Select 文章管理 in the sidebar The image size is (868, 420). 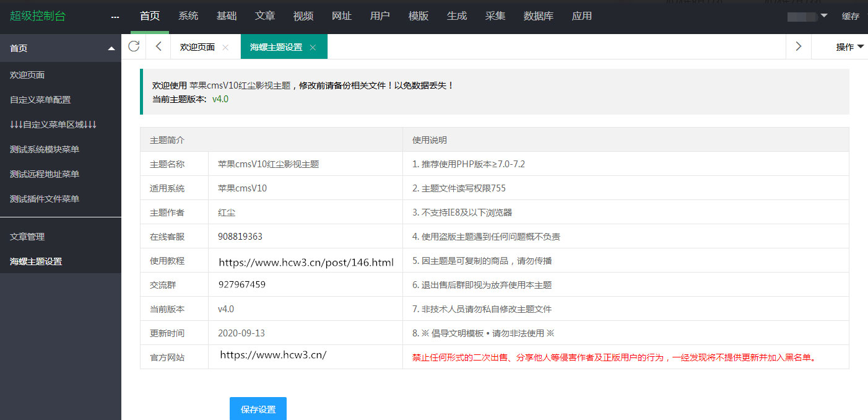pos(27,236)
